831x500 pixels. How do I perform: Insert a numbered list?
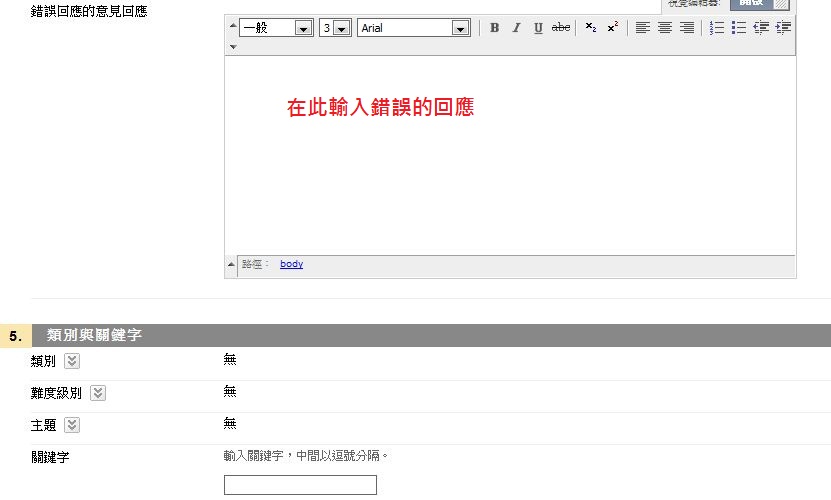pyautogui.click(x=716, y=28)
